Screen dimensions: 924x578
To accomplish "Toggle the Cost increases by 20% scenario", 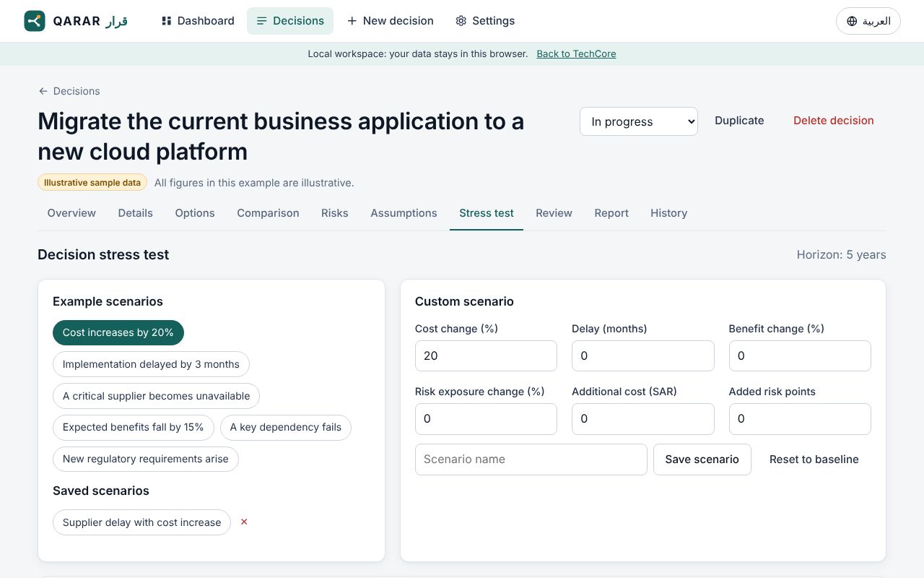I will (118, 332).
